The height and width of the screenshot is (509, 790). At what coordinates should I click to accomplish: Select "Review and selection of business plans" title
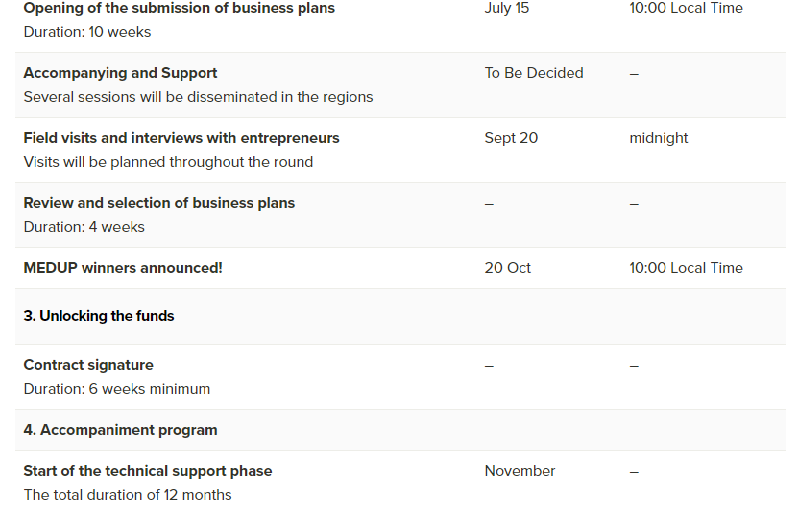(x=159, y=203)
